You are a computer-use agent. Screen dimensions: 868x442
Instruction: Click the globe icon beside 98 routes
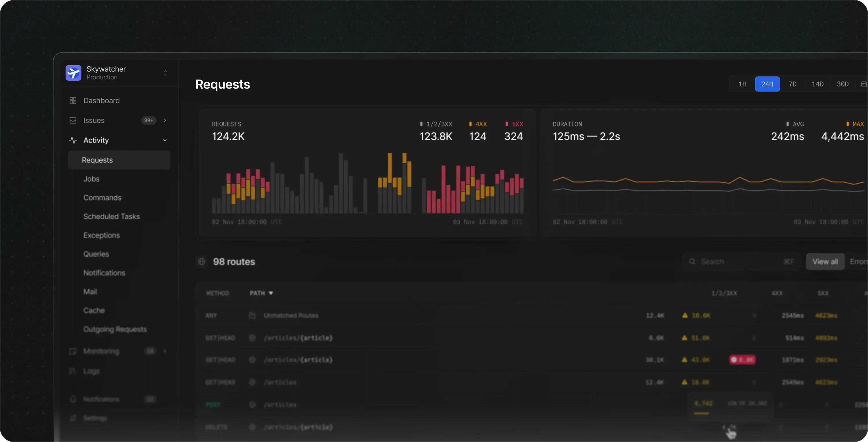[x=202, y=262]
